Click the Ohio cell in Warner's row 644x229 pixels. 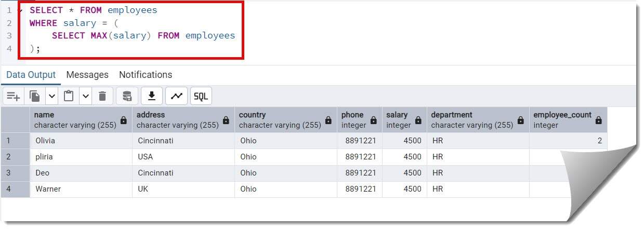pos(286,189)
